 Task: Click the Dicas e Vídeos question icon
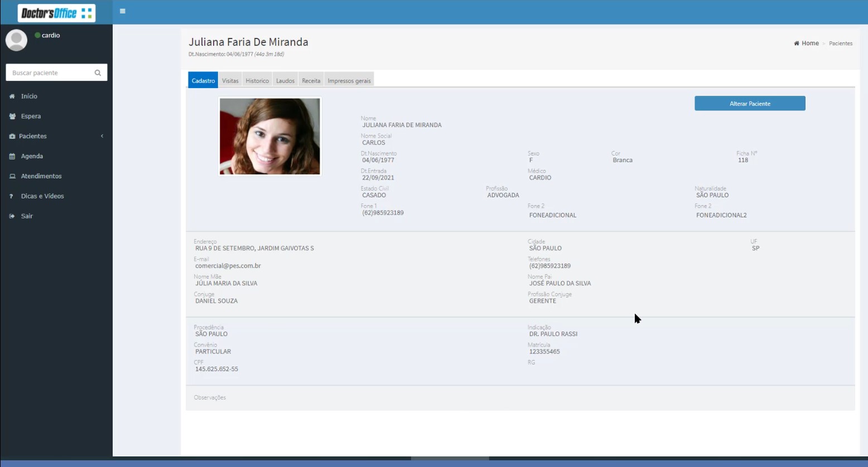[x=11, y=196]
